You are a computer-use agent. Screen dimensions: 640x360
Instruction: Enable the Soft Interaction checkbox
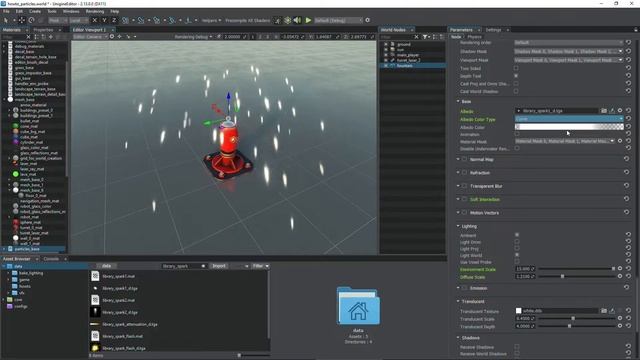pos(464,200)
